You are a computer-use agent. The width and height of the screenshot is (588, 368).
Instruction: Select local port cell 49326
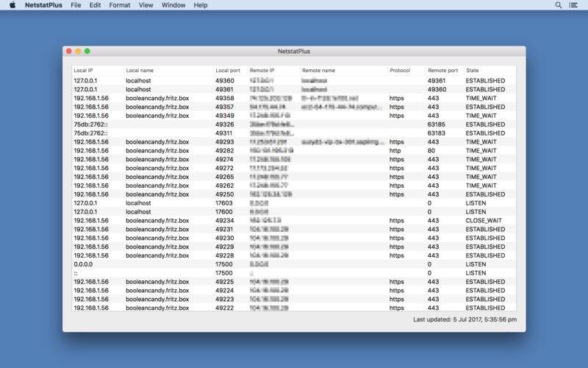tap(225, 124)
